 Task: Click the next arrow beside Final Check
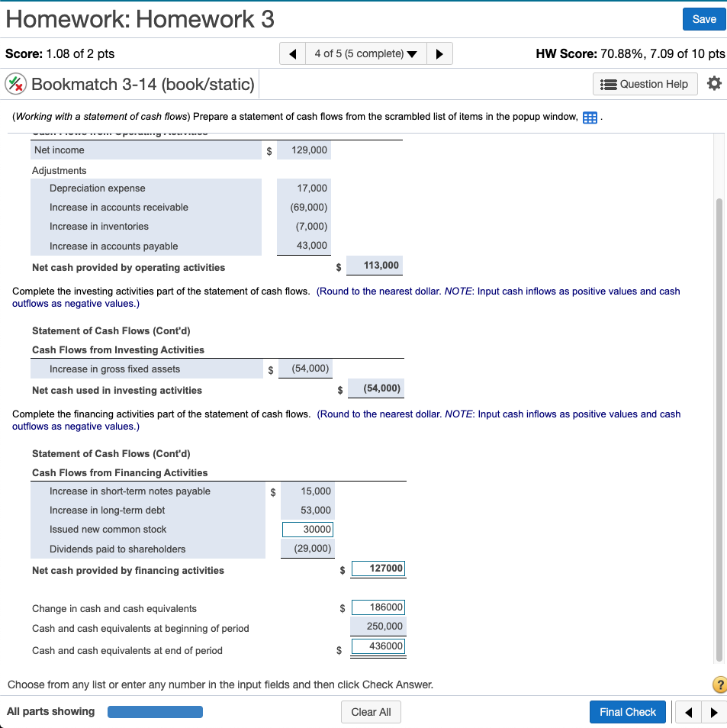pyautogui.click(x=714, y=711)
